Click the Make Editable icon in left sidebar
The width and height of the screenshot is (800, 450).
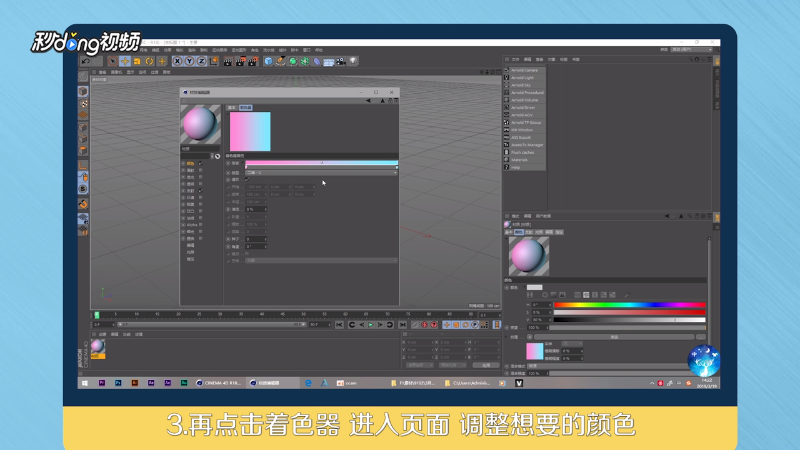[83, 77]
